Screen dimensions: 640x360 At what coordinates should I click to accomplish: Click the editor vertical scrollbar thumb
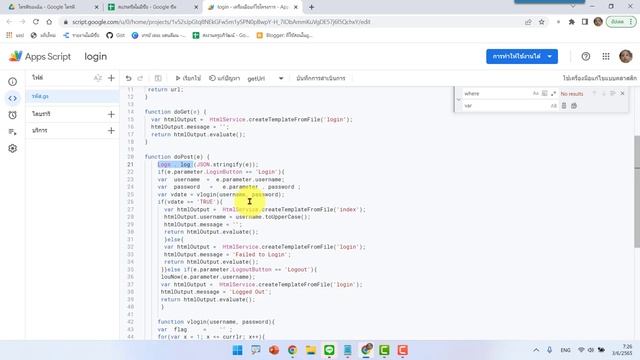click(637, 192)
